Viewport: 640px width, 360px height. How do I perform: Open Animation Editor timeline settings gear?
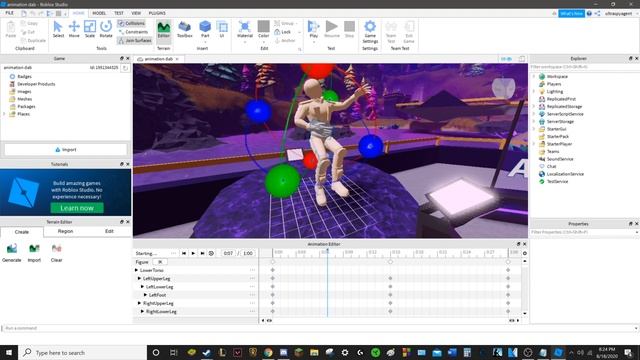pyautogui.click(x=525, y=253)
